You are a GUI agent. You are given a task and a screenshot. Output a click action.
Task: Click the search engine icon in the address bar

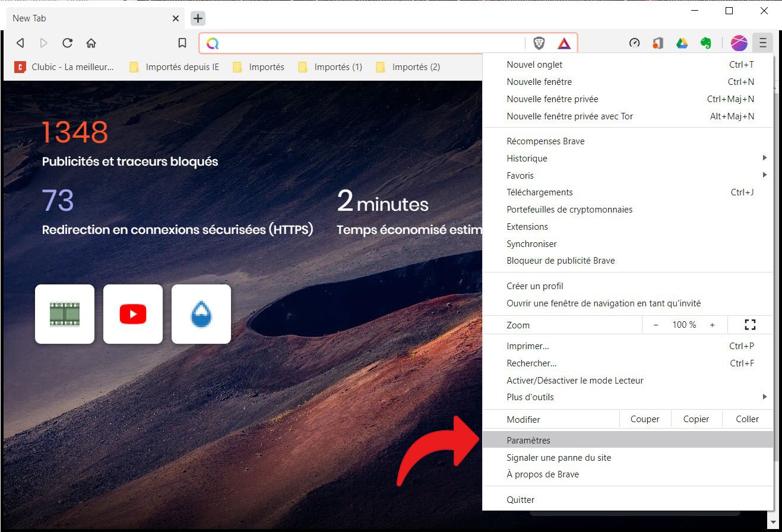coord(213,43)
